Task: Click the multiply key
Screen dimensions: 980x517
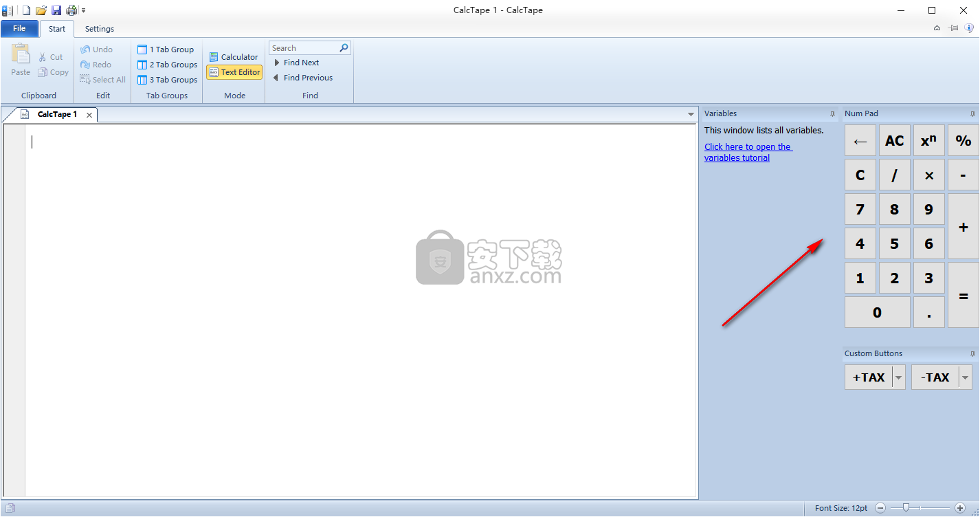Action: [928, 175]
